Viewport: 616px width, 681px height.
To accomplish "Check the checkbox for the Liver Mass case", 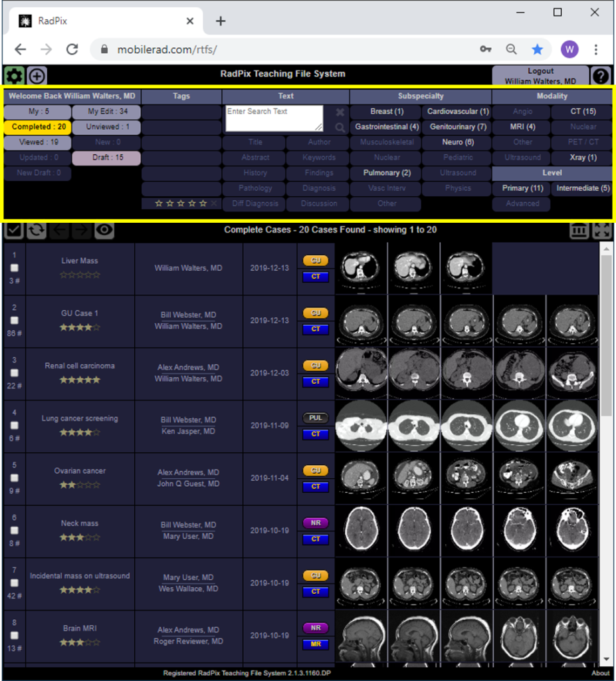I will pos(15,268).
